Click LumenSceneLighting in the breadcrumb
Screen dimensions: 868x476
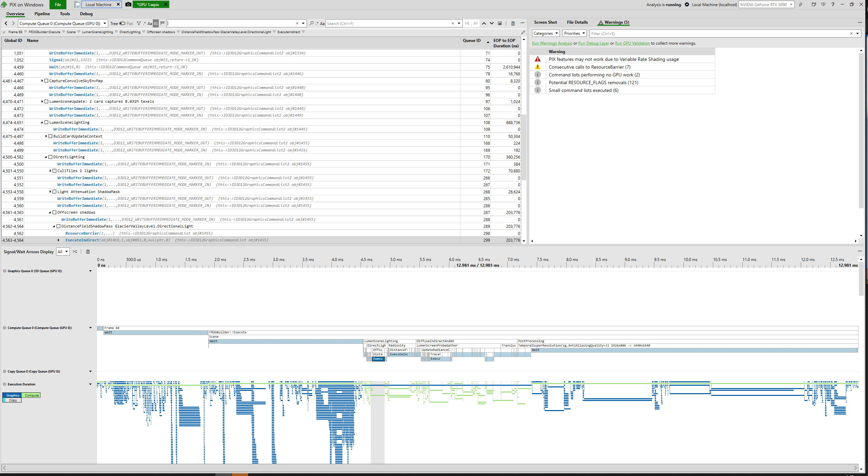(97, 32)
